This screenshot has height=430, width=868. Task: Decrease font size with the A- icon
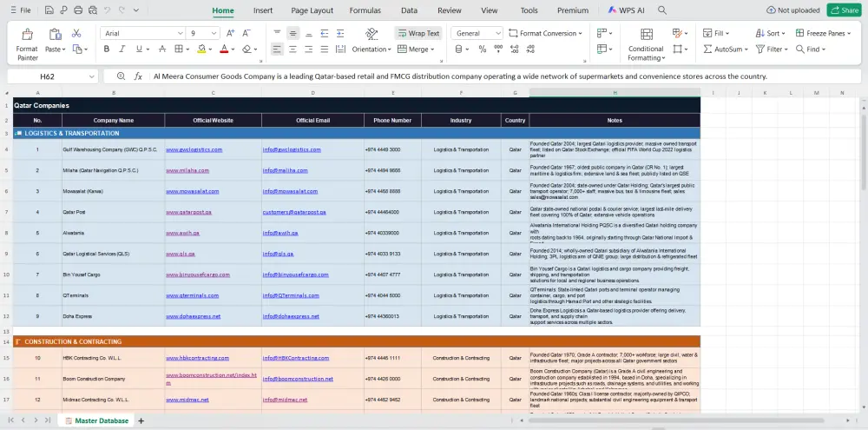pyautogui.click(x=247, y=33)
